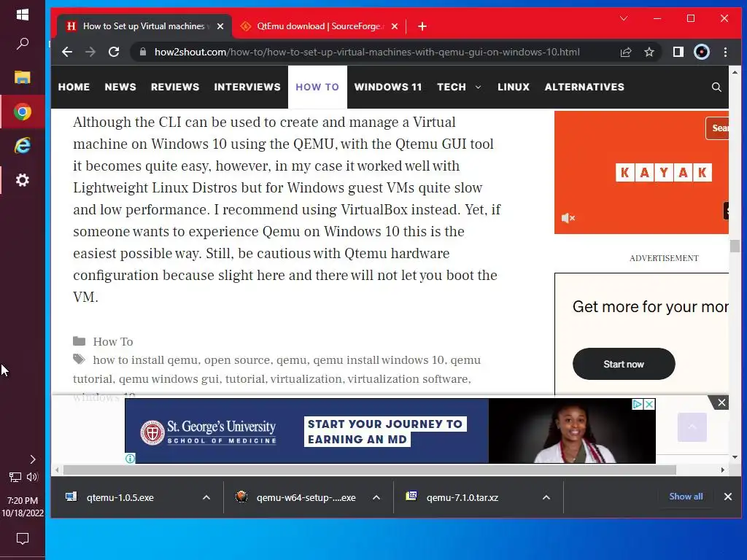Close the downloads bar
The width and height of the screenshot is (747, 560).
point(727,497)
